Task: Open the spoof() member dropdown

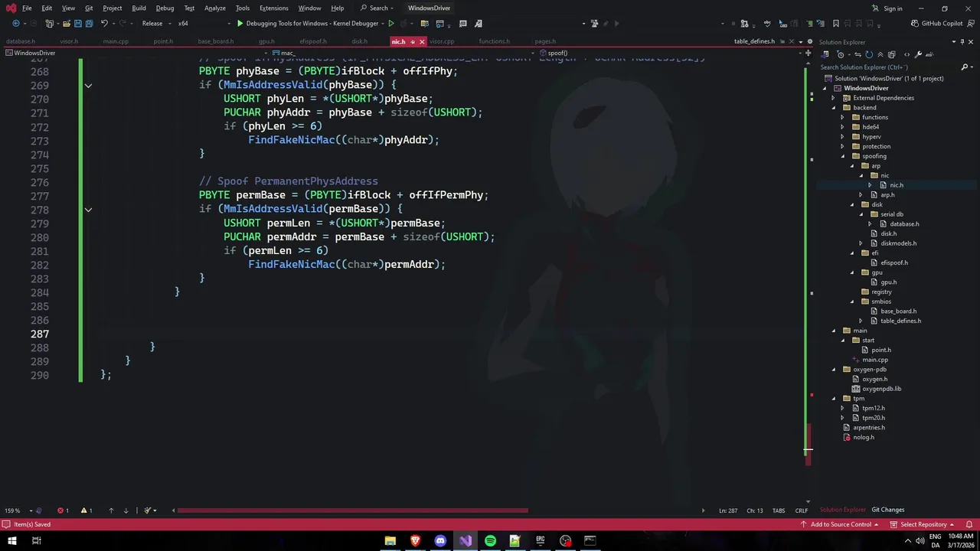Action: (671, 53)
